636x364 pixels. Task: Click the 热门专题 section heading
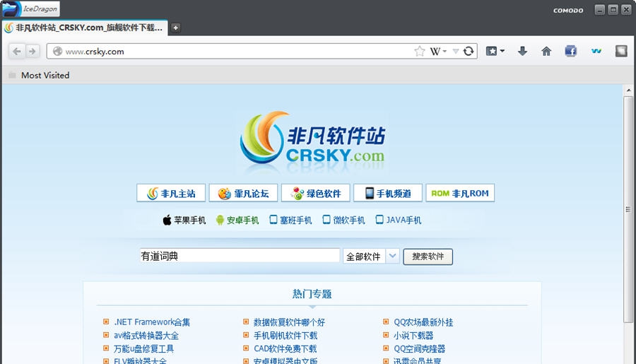(x=312, y=294)
